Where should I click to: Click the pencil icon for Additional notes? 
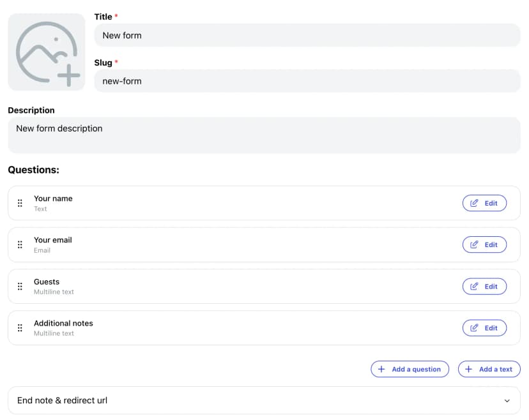(x=474, y=327)
